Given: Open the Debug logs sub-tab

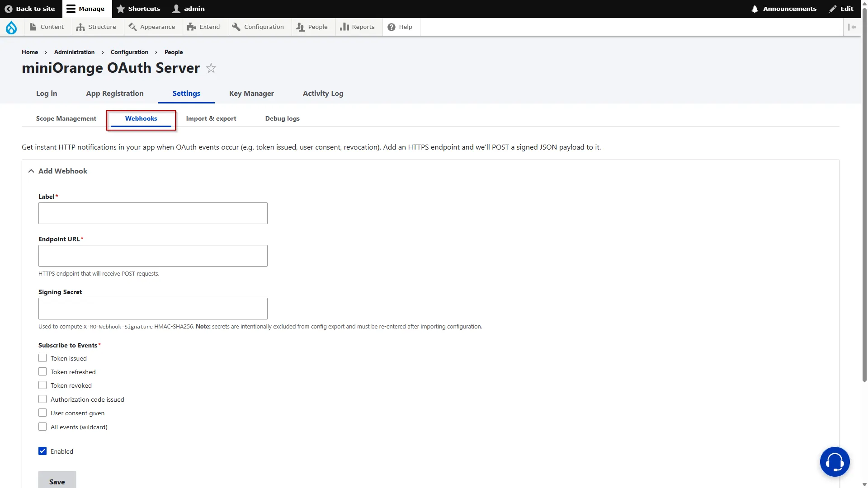Looking at the screenshot, I should click(283, 118).
